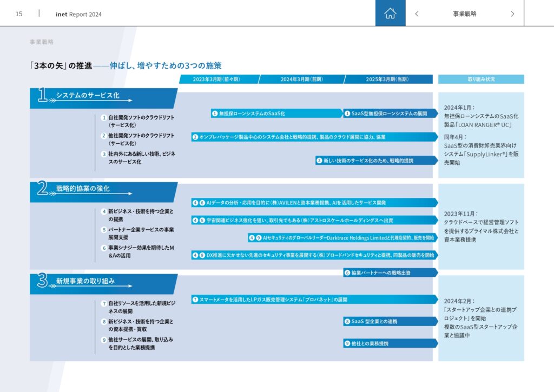Click item 6 事業シナジー効果を期待したM&A
The image size is (554, 392).
click(137, 251)
